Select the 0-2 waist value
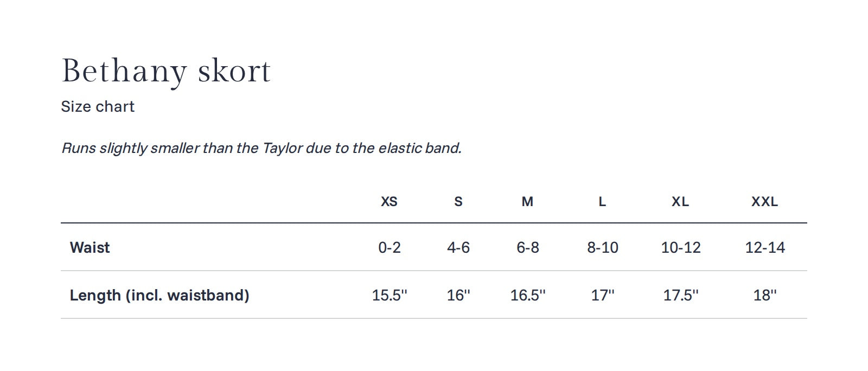 click(x=390, y=247)
